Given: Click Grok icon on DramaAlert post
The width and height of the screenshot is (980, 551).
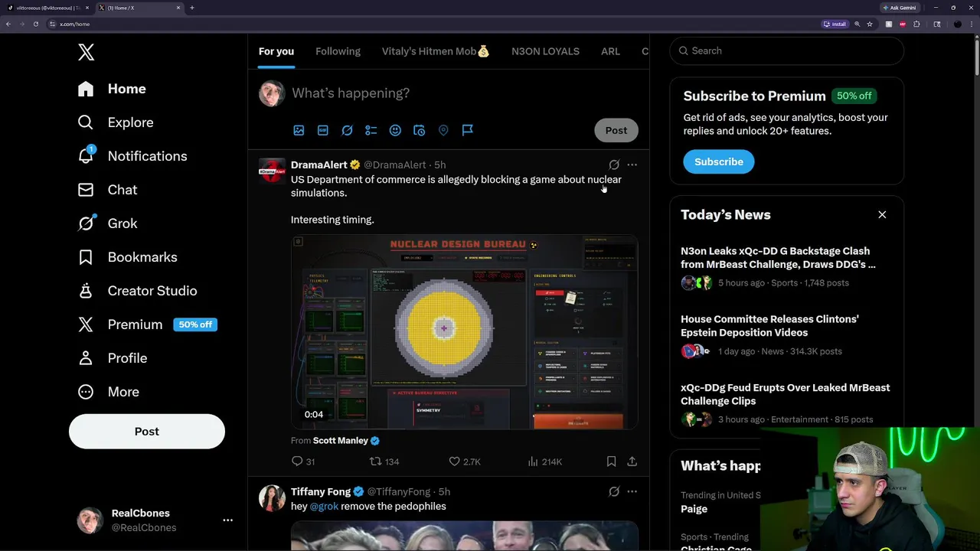Looking at the screenshot, I should click(614, 165).
